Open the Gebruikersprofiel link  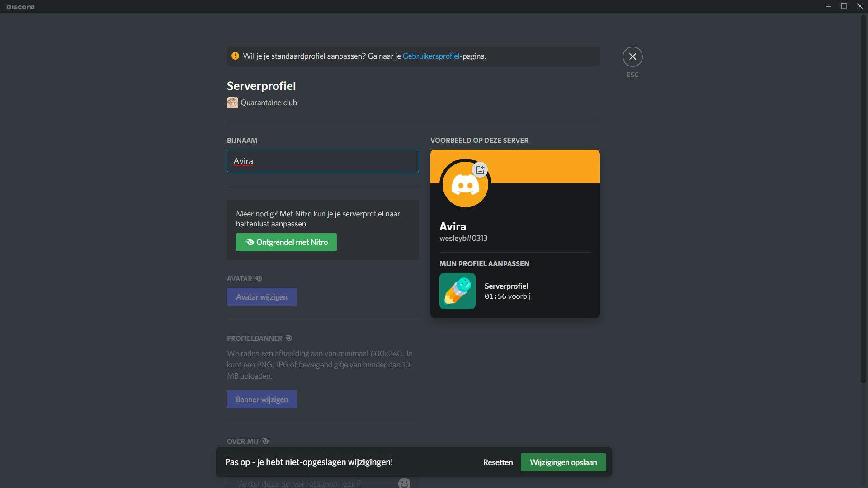431,56
